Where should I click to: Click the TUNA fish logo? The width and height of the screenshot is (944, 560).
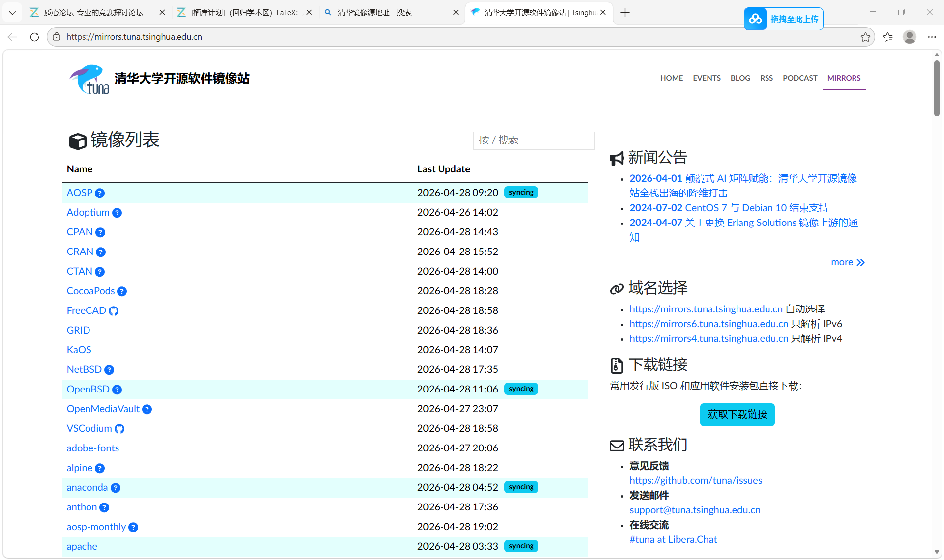(89, 79)
